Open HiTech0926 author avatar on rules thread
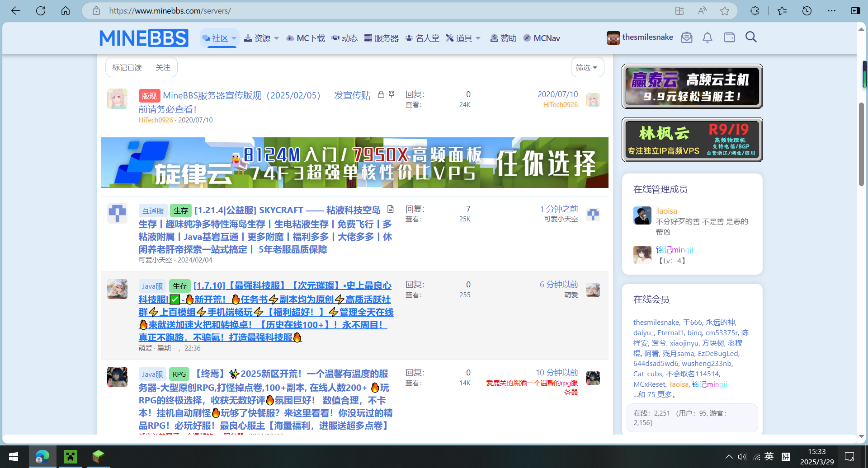Image resolution: width=868 pixels, height=468 pixels. click(x=117, y=98)
